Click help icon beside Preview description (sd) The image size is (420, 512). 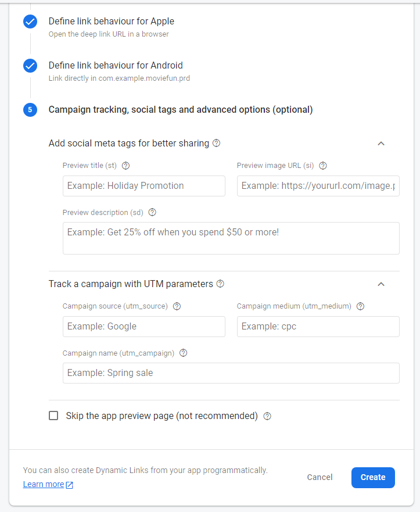(x=152, y=212)
